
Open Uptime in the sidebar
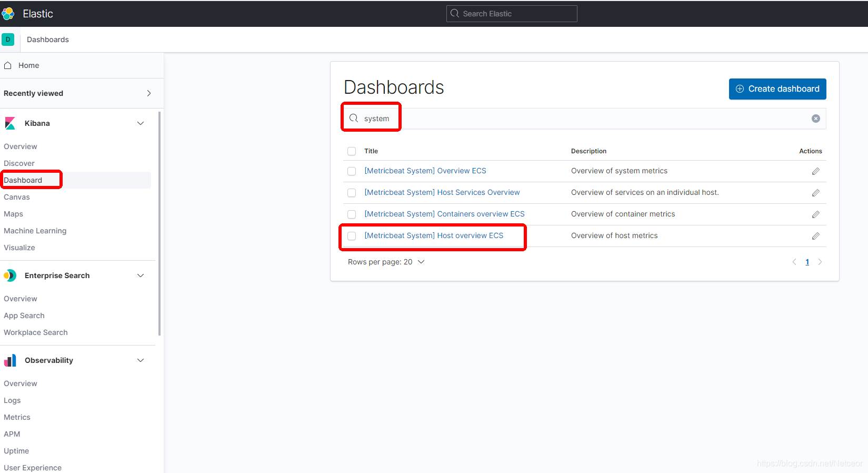(x=16, y=451)
